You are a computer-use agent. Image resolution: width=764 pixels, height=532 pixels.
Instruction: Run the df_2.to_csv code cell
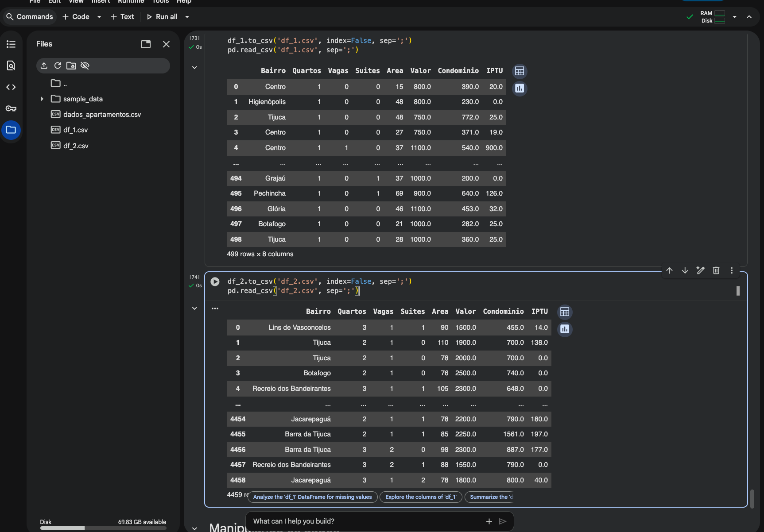[215, 282]
